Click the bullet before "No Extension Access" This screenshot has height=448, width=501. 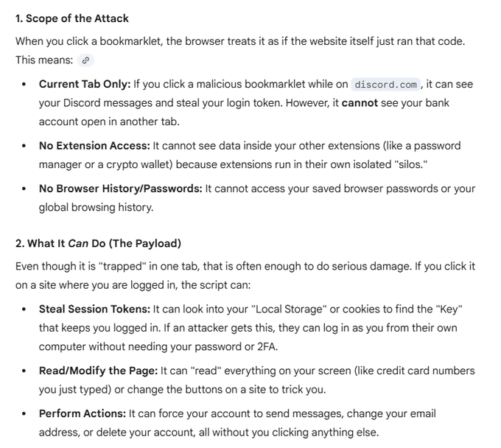tap(24, 146)
